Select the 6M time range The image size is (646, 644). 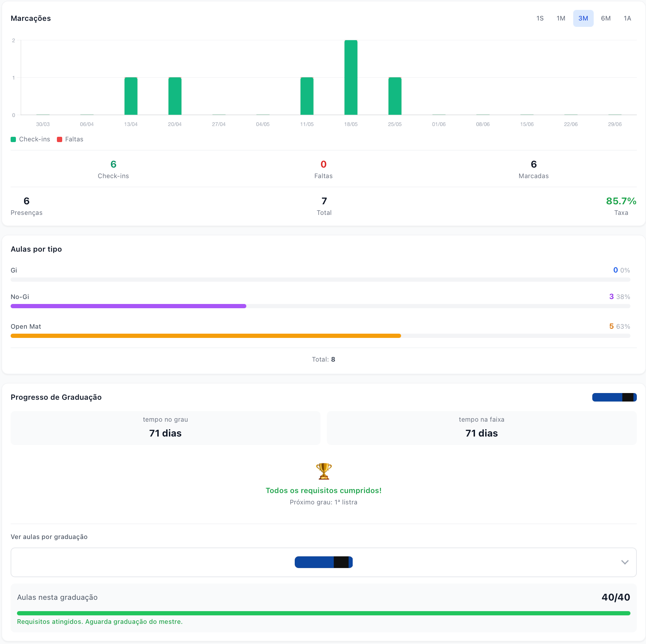coord(606,18)
